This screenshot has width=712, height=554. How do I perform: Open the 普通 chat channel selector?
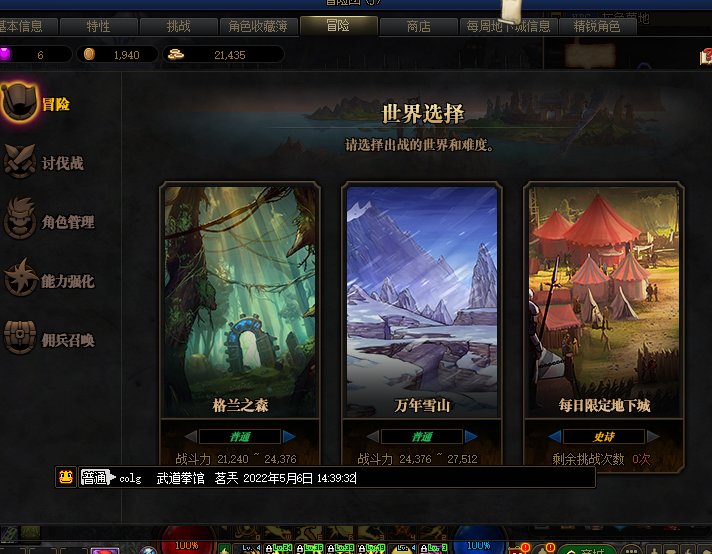(97, 478)
